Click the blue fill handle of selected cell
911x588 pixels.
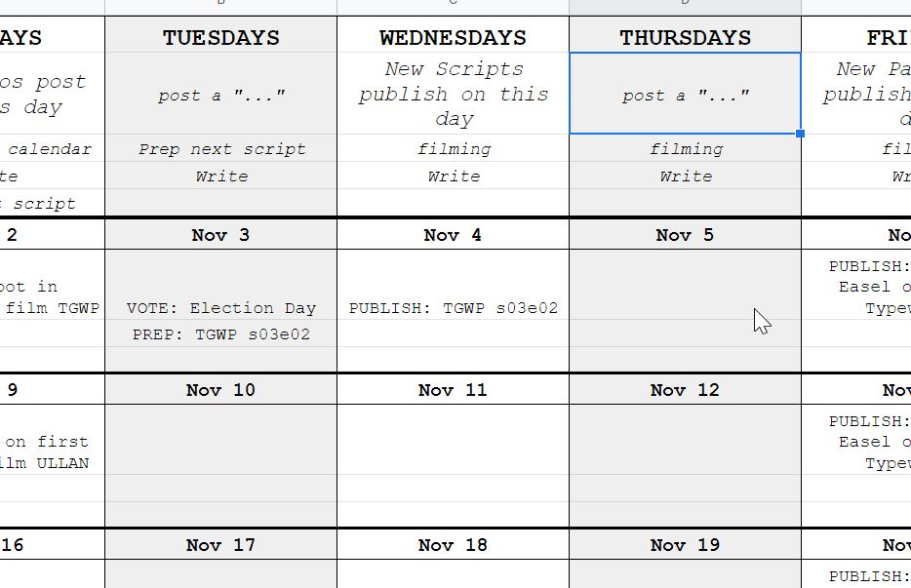click(x=801, y=134)
